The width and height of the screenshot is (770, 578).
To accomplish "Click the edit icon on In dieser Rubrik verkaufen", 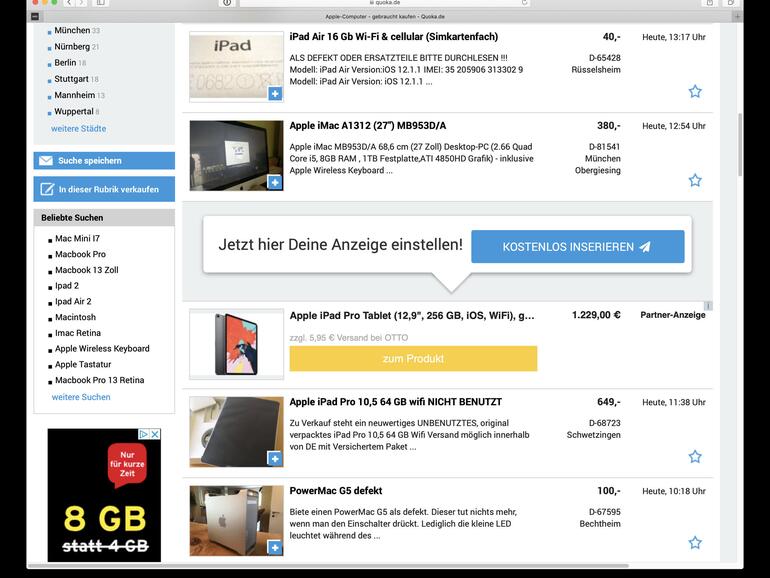I will click(x=47, y=189).
